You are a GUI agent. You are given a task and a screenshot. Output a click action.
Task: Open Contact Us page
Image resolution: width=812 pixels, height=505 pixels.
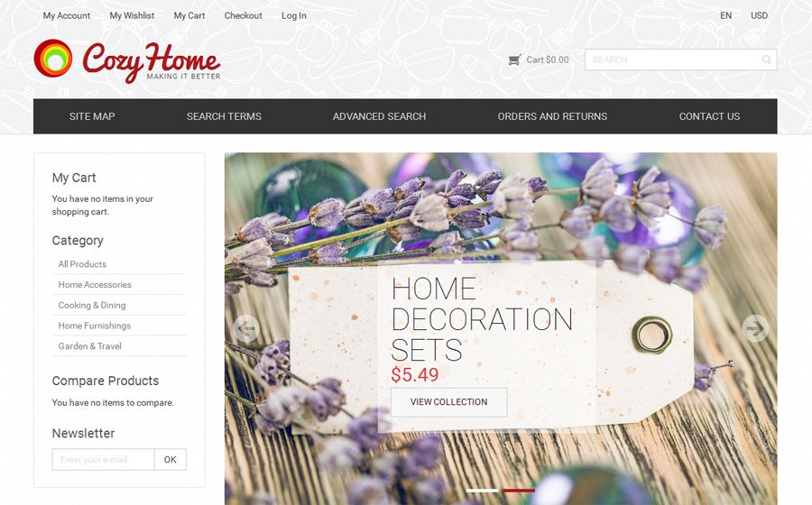tap(709, 116)
